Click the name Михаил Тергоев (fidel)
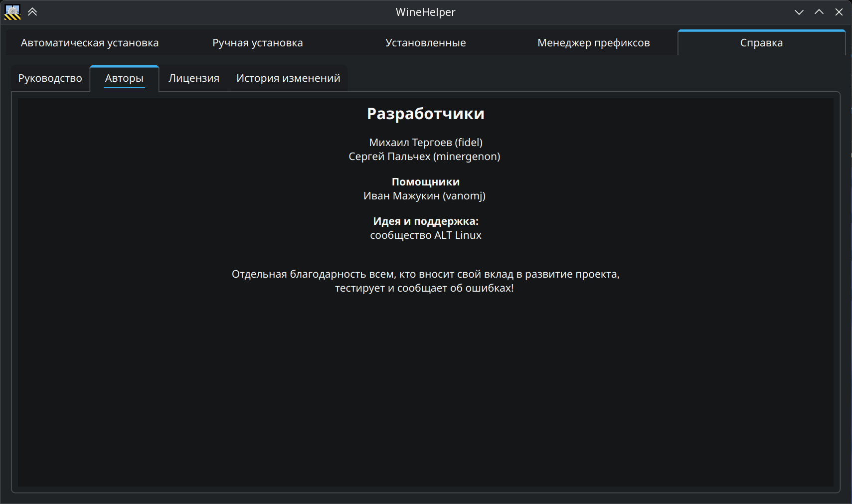 [x=426, y=143]
